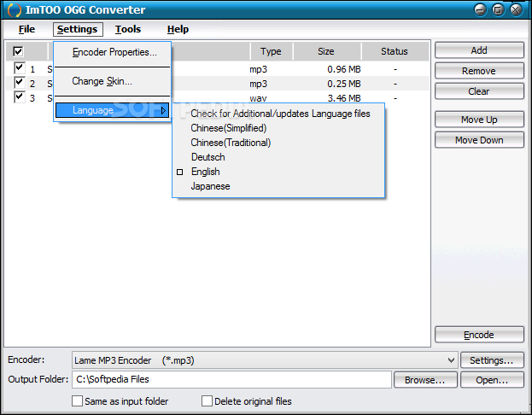
Task: Sort by Size column header
Action: (x=326, y=51)
